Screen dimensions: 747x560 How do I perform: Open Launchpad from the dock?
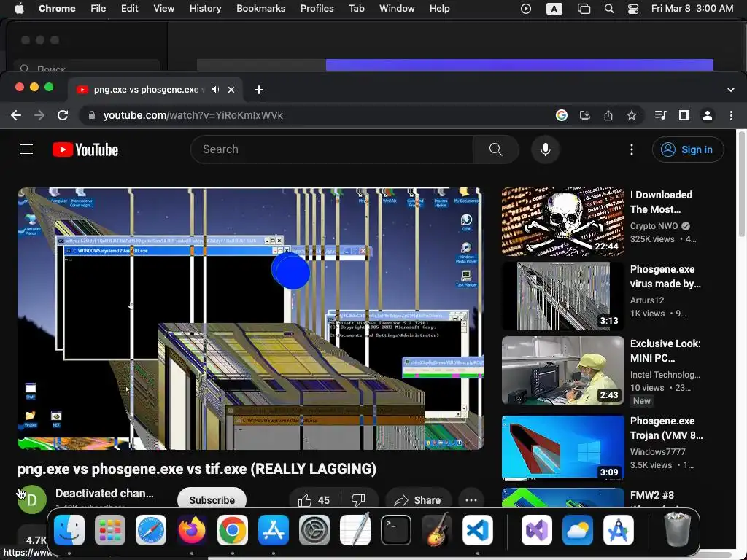click(x=110, y=530)
